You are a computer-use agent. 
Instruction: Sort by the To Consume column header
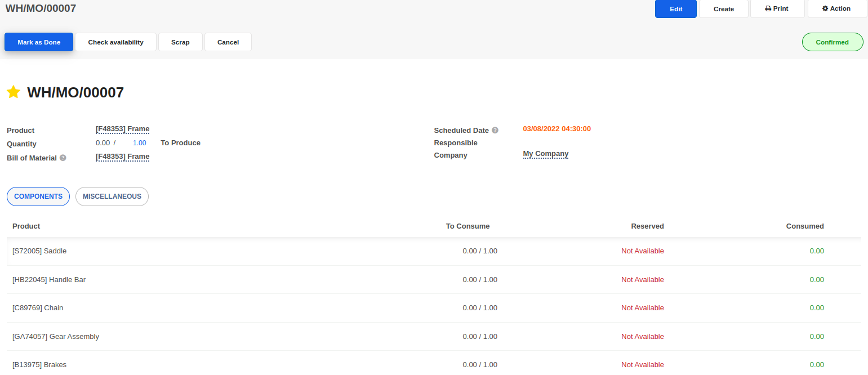coord(468,226)
